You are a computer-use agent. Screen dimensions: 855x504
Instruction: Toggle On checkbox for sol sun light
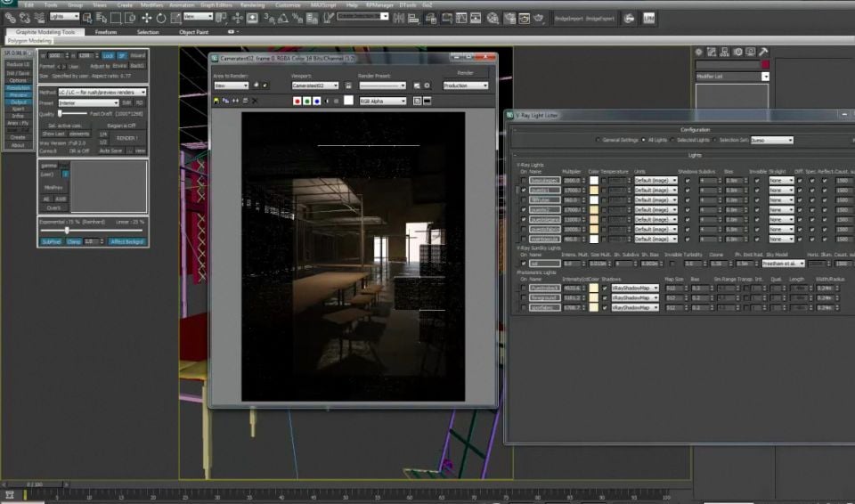click(x=524, y=264)
